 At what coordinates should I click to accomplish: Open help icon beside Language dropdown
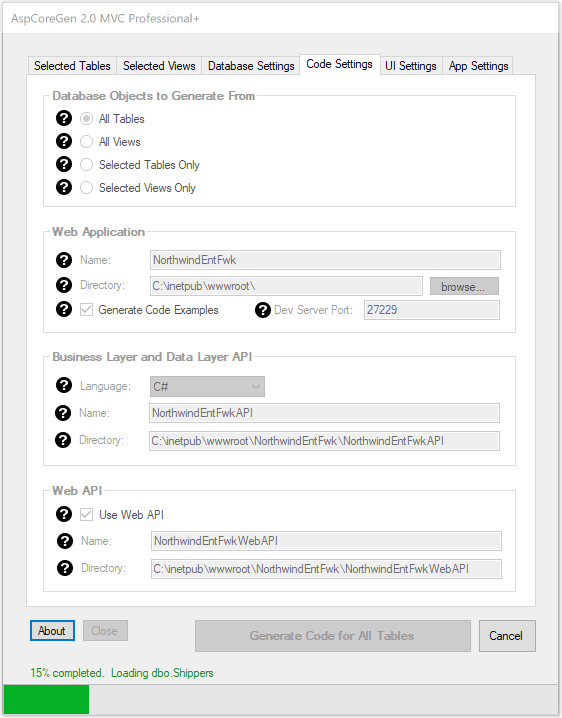64,385
